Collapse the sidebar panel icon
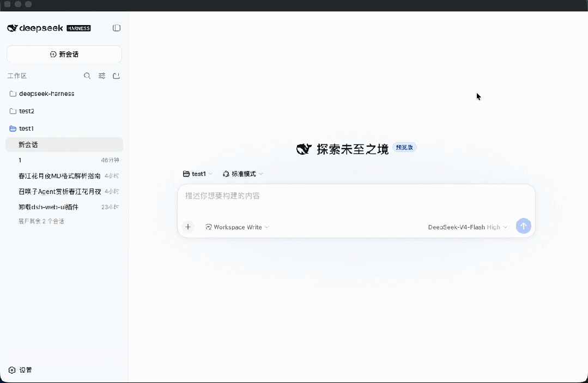This screenshot has width=588, height=383. tap(117, 28)
